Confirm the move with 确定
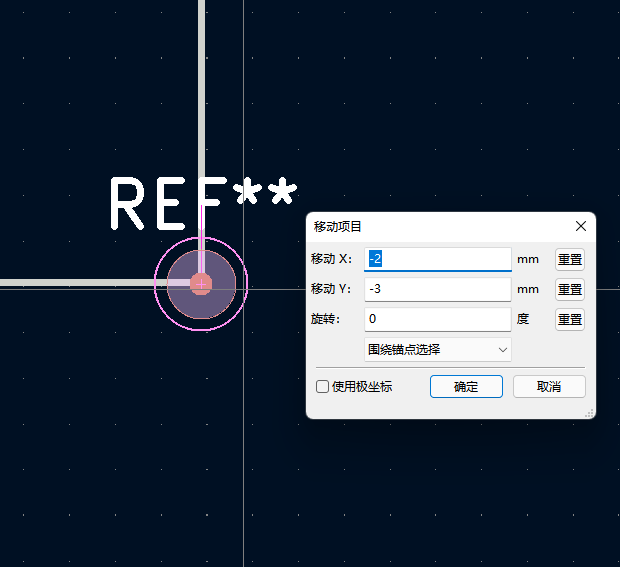Screen dimensions: 620x567 pos(466,386)
